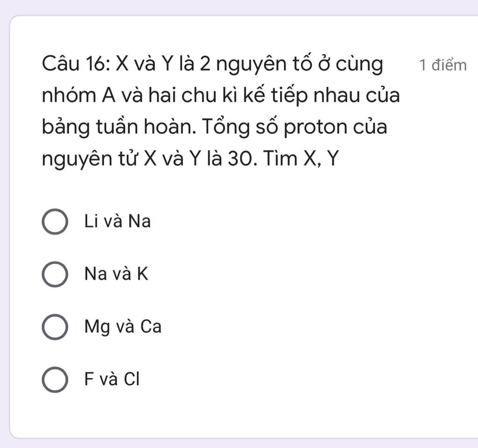Click the 'Na và K' answer label text

click(x=116, y=273)
